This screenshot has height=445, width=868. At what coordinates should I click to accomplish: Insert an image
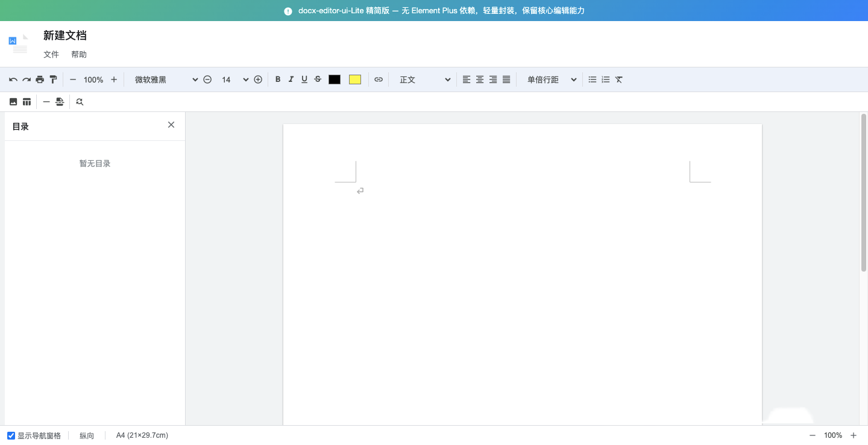[13, 102]
